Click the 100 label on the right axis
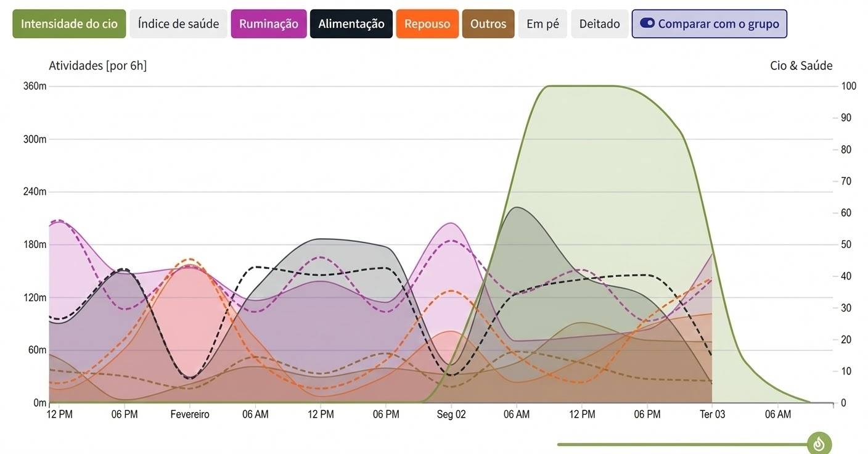Screen dimensions: 868x454 (x=849, y=86)
